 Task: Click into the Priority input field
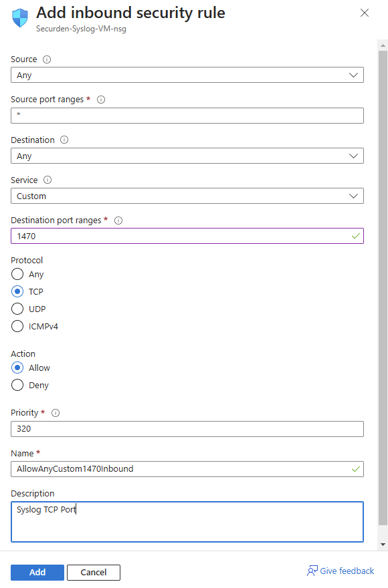coord(187,428)
